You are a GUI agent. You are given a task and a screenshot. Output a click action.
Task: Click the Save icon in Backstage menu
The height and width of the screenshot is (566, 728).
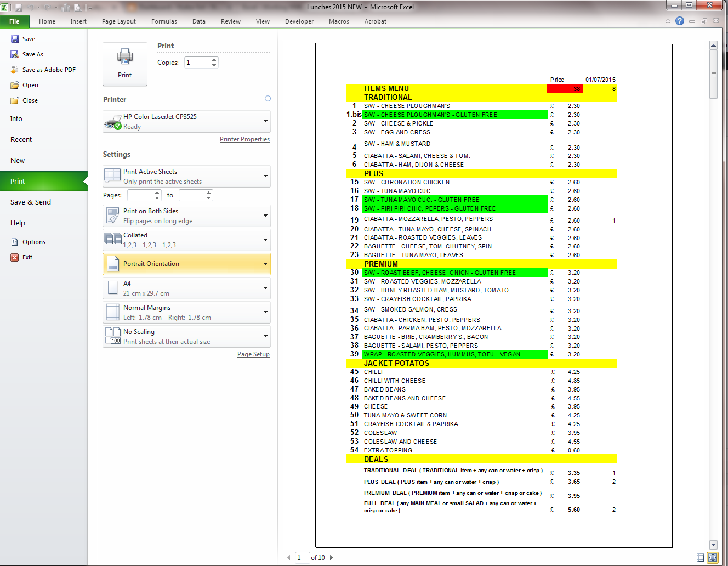click(15, 39)
